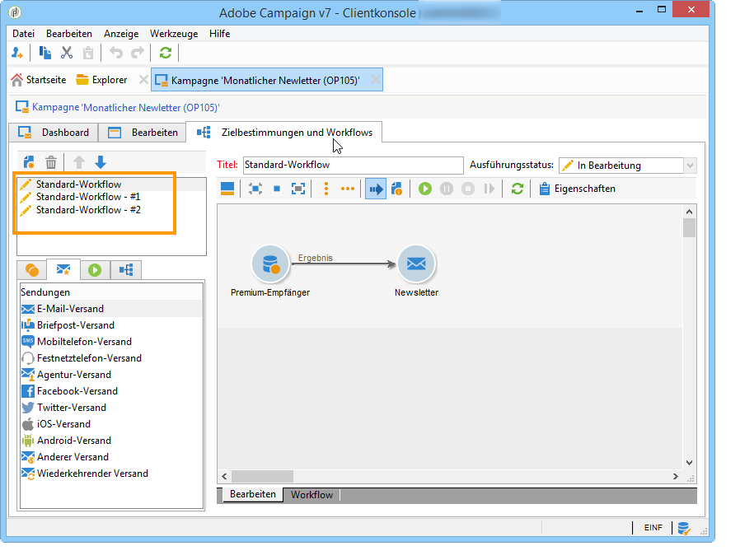Switch to the campaign Dashboard tab

[x=54, y=133]
